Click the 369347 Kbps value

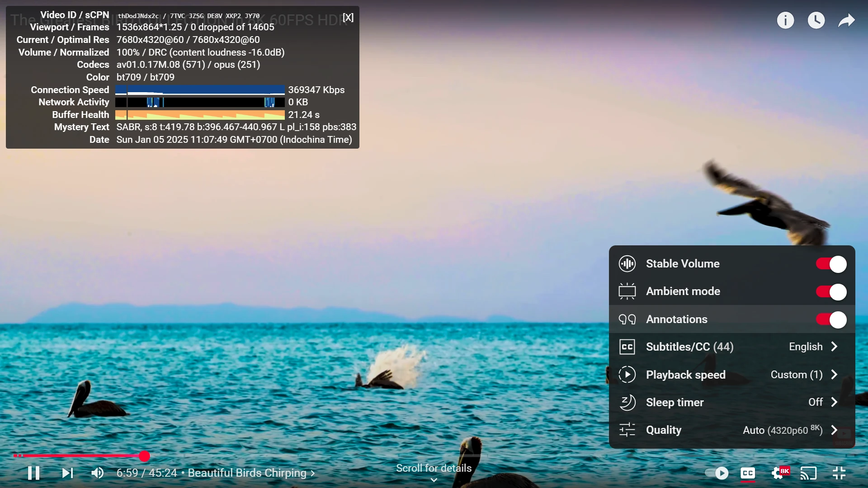316,90
